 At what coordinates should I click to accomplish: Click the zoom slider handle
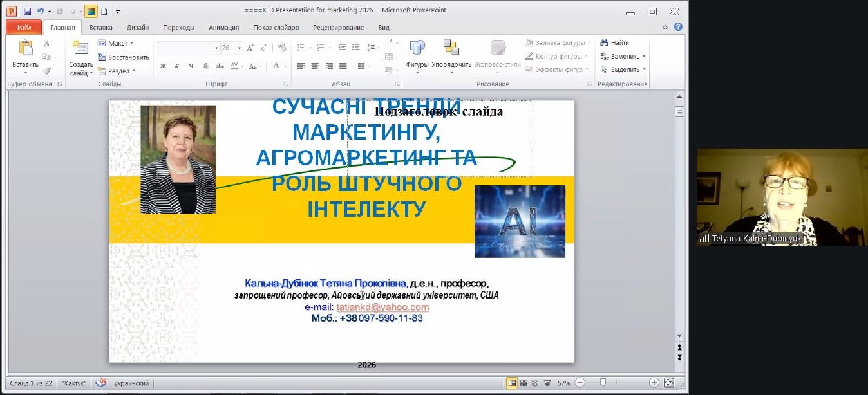(x=603, y=383)
